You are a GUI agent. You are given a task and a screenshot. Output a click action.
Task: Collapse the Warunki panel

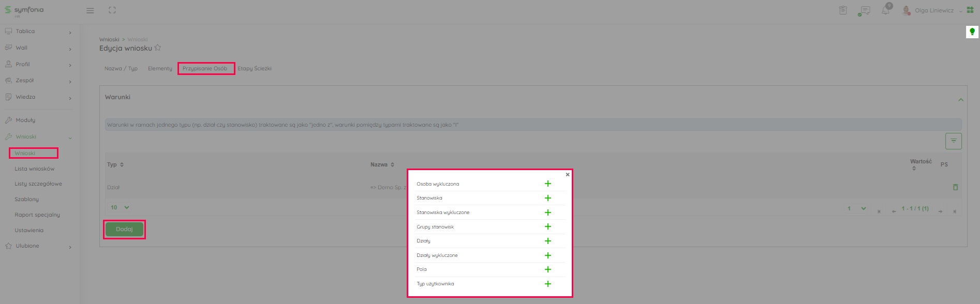click(960, 100)
